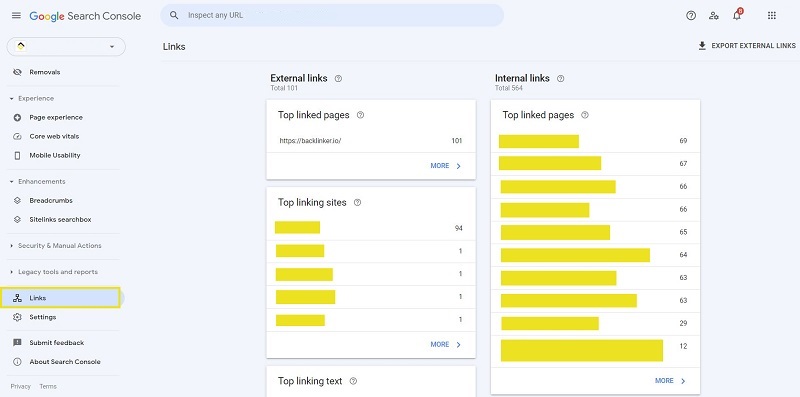The height and width of the screenshot is (397, 800).
Task: Open the Removals page
Action: tap(44, 72)
